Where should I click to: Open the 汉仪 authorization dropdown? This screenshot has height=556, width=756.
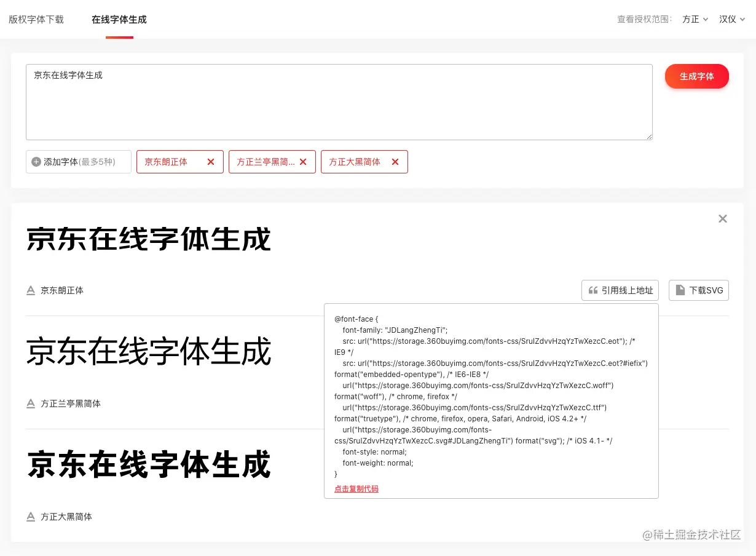pyautogui.click(x=731, y=19)
